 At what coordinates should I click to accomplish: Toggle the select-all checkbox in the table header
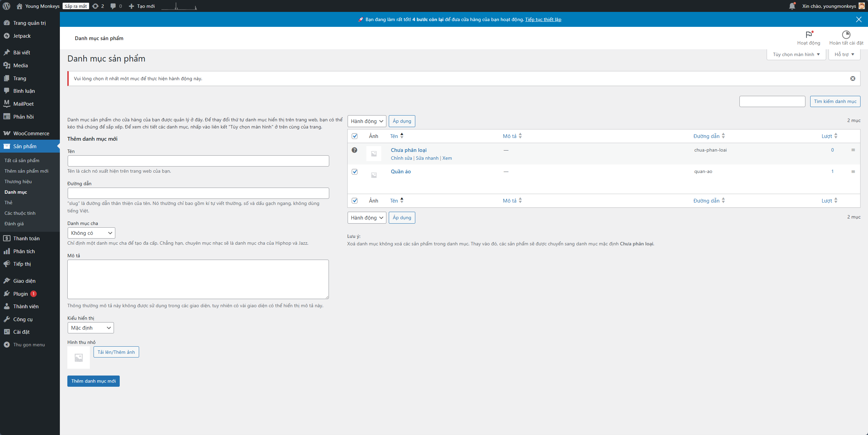click(354, 136)
